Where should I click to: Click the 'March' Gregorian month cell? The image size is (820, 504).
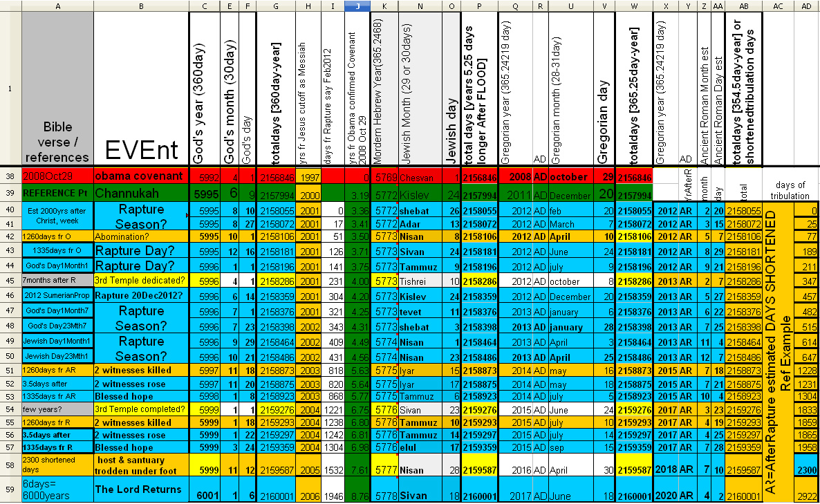pos(570,224)
